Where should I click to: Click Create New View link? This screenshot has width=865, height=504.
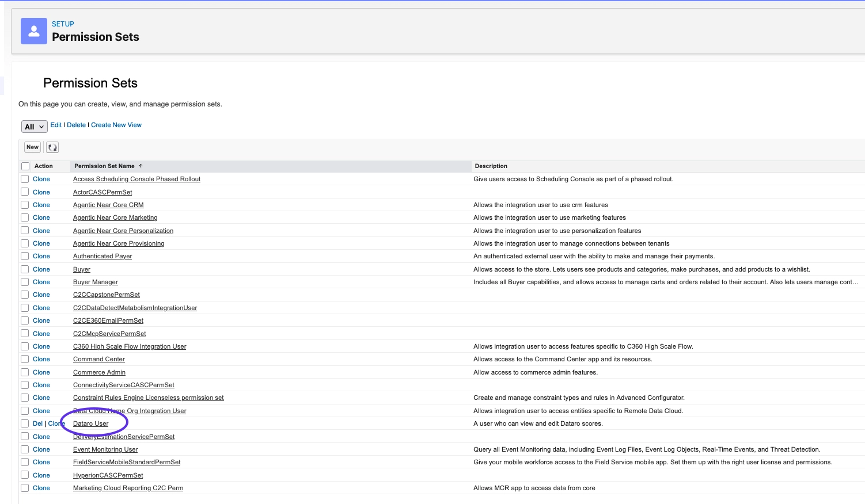point(116,125)
